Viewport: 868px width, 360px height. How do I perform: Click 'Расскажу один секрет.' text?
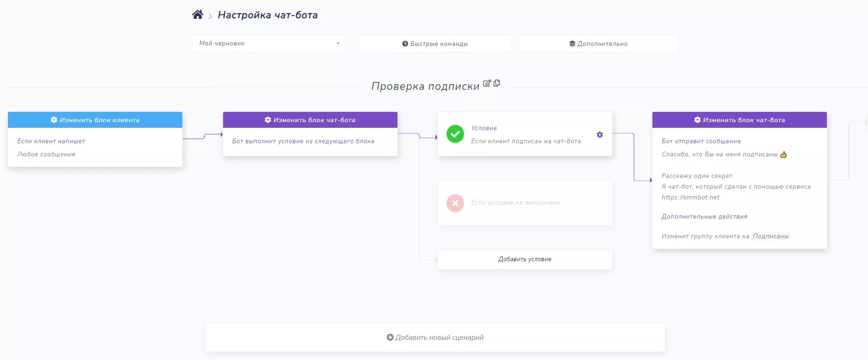point(698,176)
